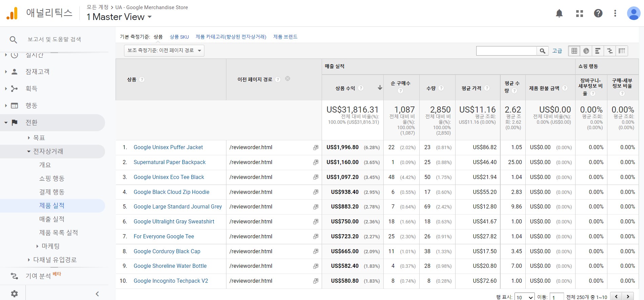Click the 고급 advanced filter link

(557, 51)
